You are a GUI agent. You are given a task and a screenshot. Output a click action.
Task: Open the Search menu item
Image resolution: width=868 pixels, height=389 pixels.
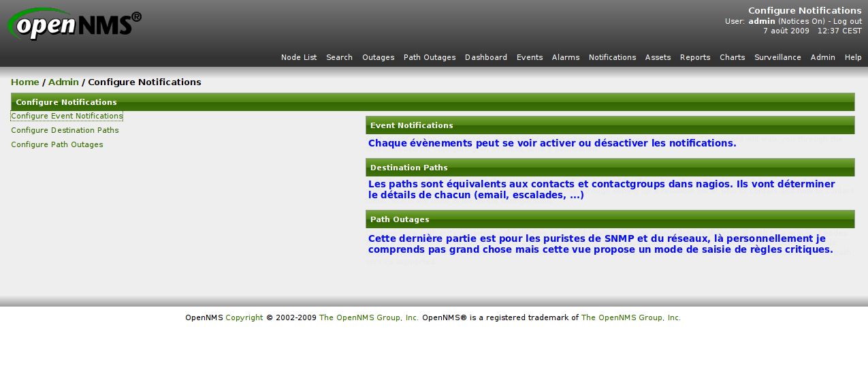[339, 58]
